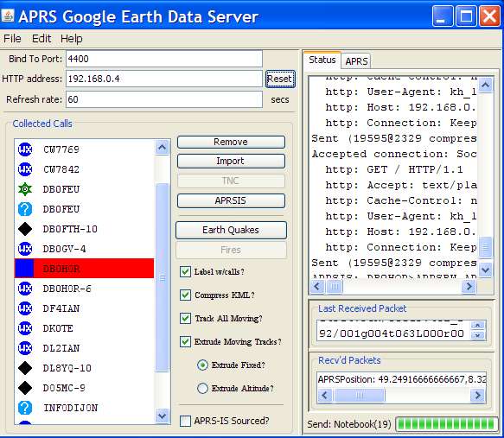The image size is (504, 438).
Task: Click down arrow of Collected Calls scrollbar
Action: click(x=162, y=416)
